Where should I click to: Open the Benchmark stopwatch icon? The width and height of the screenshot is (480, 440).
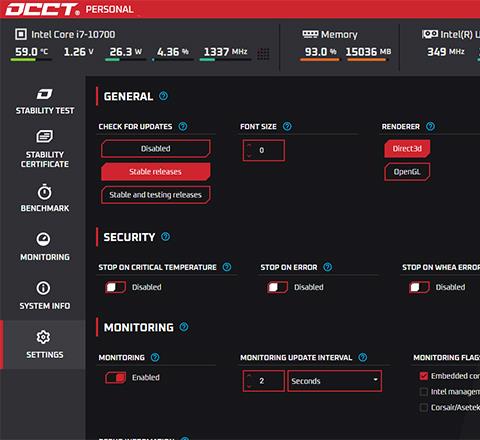(44, 192)
